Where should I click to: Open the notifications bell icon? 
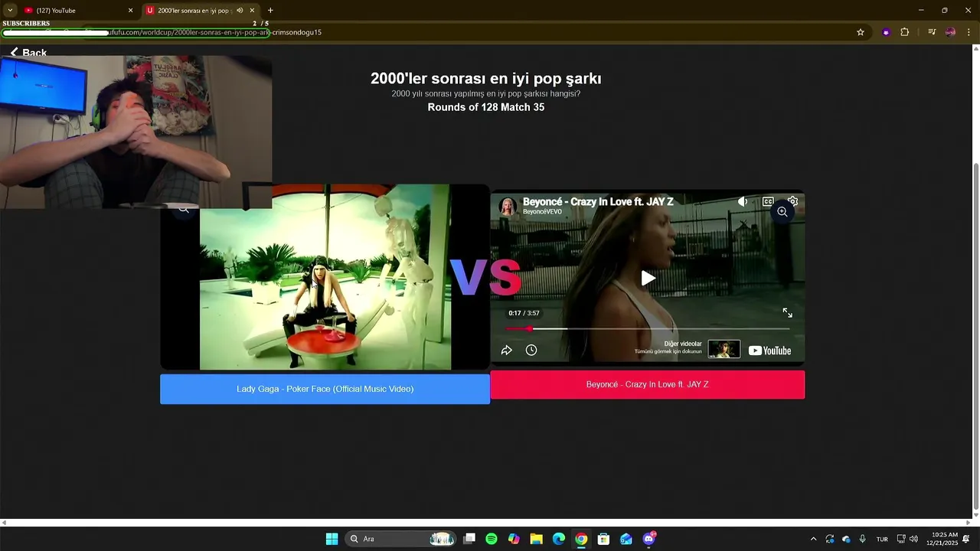click(966, 539)
